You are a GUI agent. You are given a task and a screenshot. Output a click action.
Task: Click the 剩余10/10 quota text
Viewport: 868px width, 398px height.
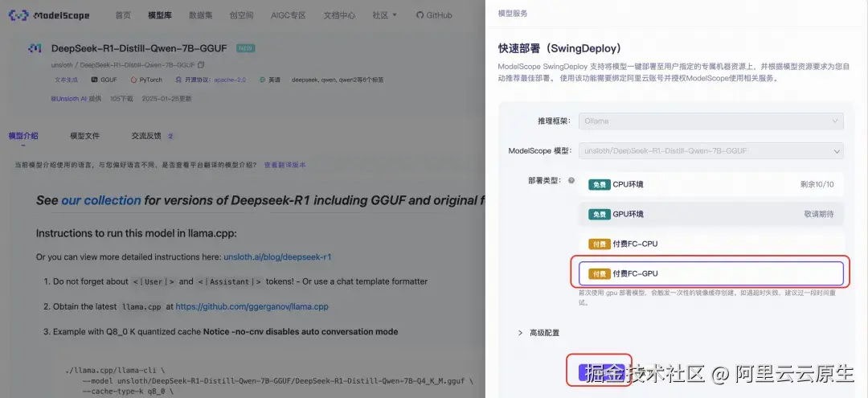tap(817, 184)
